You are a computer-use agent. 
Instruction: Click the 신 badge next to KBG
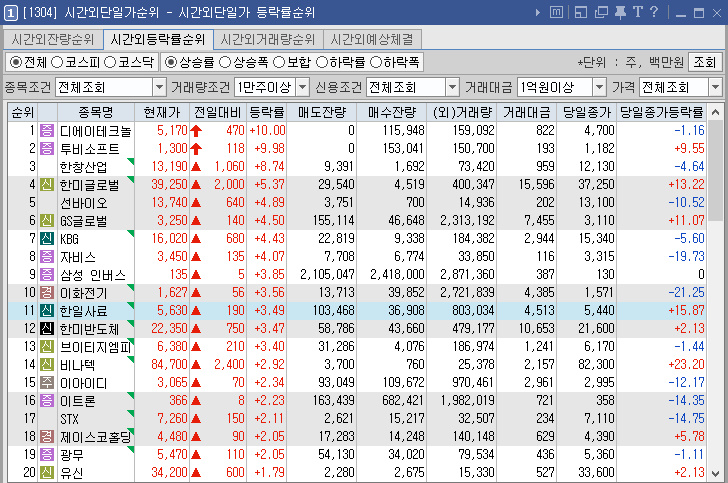click(46, 239)
